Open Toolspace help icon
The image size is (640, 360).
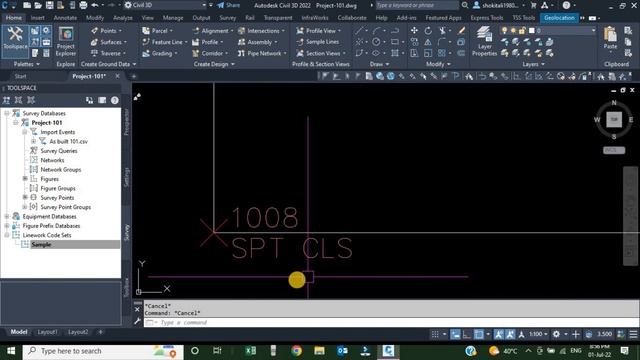(x=115, y=100)
